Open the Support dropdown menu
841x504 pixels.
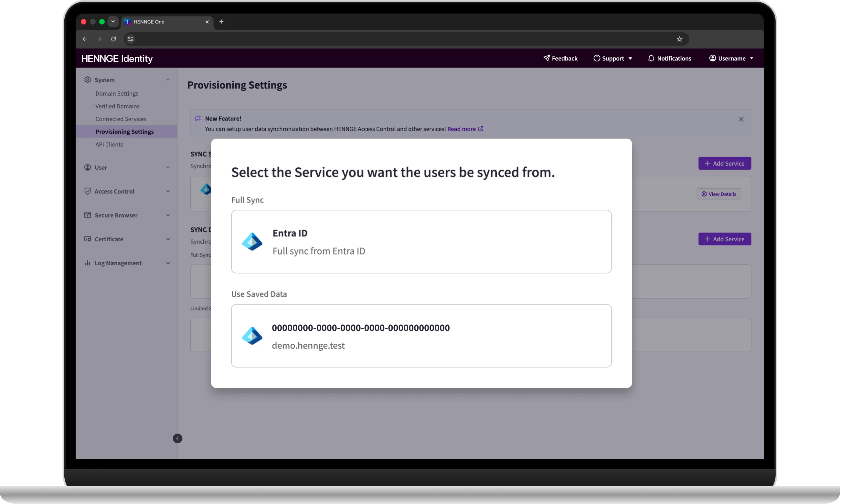click(613, 58)
